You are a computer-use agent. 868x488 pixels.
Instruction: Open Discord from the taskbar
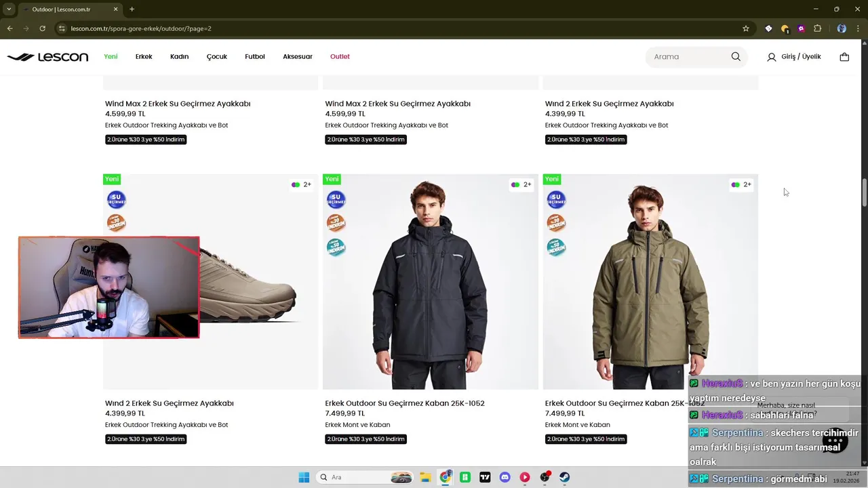pyautogui.click(x=505, y=477)
